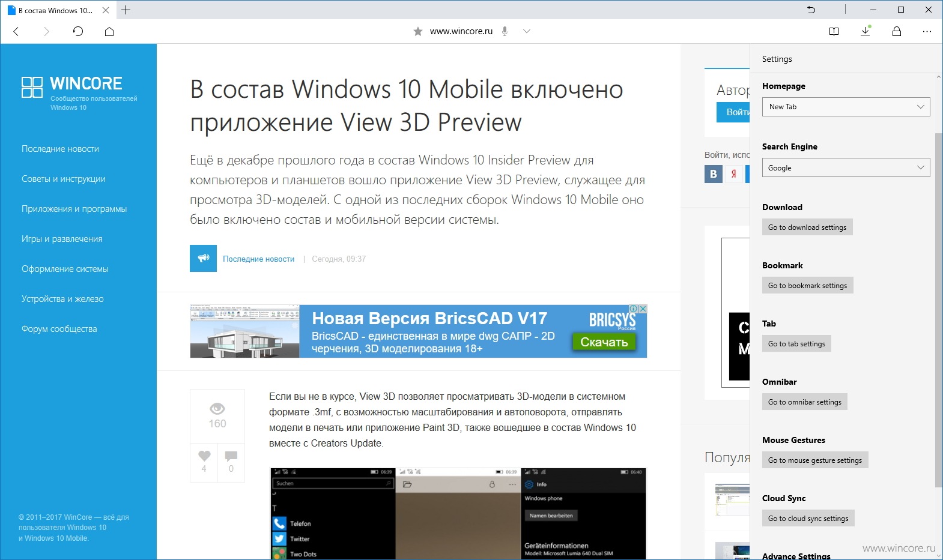The height and width of the screenshot is (560, 943).
Task: Click the 'Settings' panel header
Action: coord(777,59)
